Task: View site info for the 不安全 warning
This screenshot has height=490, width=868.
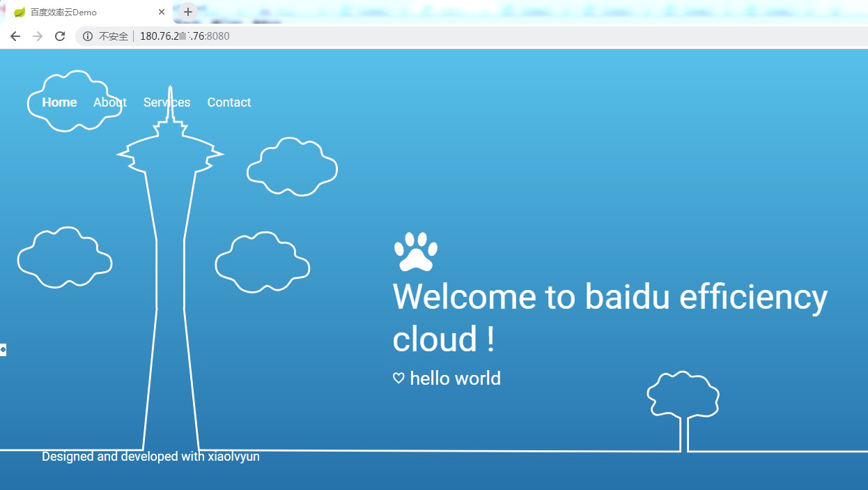Action: point(88,36)
